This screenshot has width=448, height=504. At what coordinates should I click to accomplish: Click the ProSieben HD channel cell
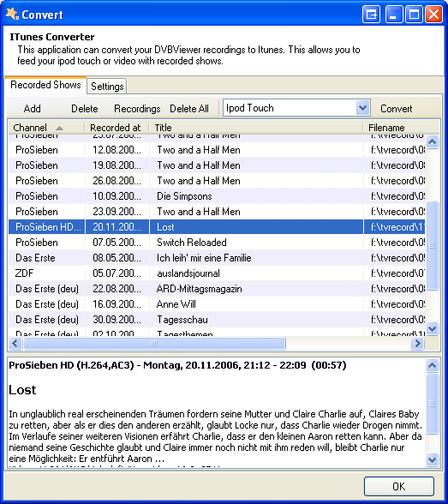46,227
